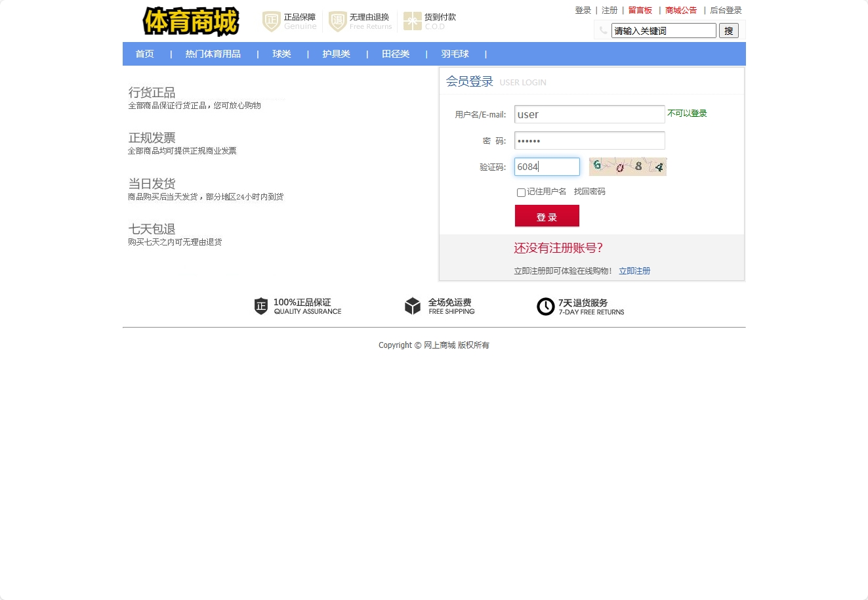This screenshot has width=868, height=600.
Task: Click the 货到付款 cash-on-delivery icon
Action: point(413,21)
